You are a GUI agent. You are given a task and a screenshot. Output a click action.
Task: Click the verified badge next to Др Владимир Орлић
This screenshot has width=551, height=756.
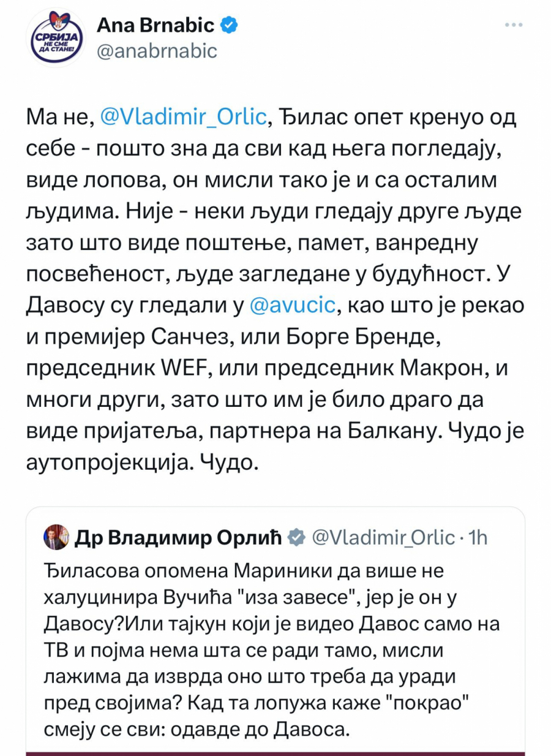(297, 537)
